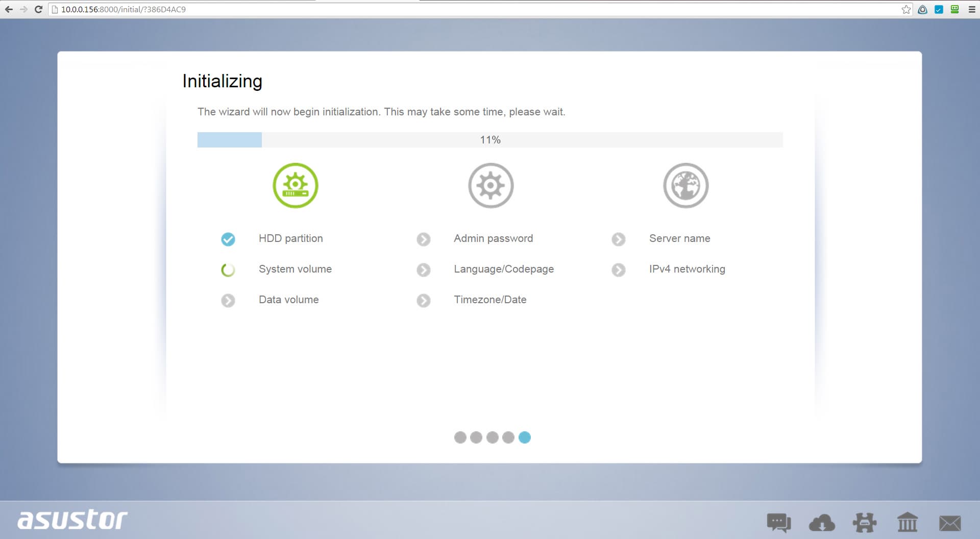
Task: Click the asustor logo
Action: point(72,519)
